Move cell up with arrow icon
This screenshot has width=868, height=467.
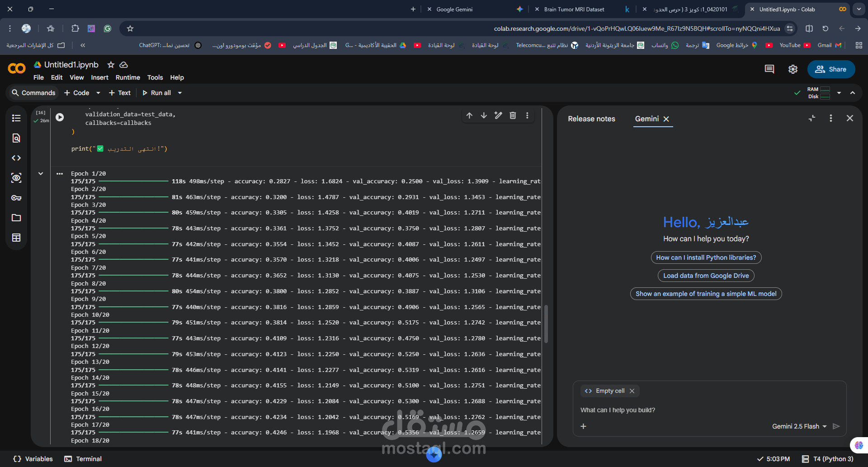(x=469, y=115)
